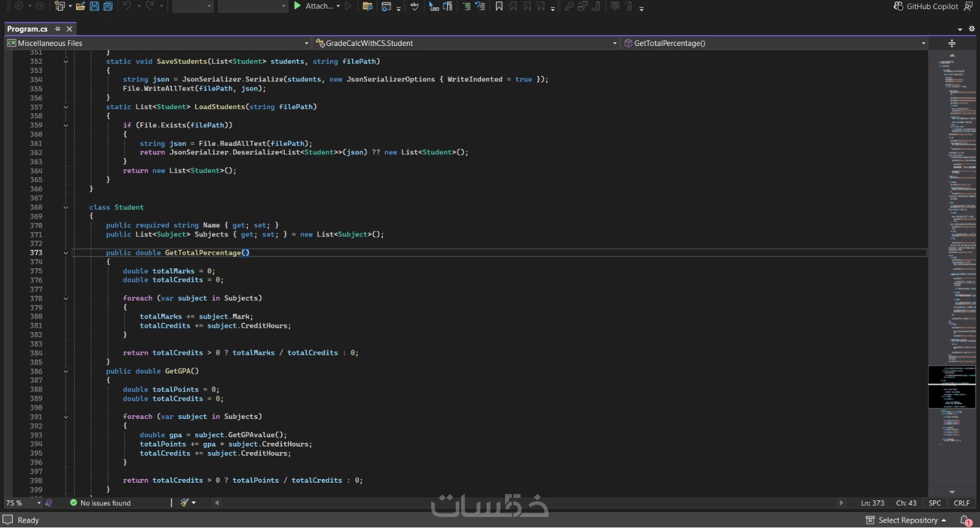
Task: Toggle pin on the Program.cs tab
Action: coord(58,29)
